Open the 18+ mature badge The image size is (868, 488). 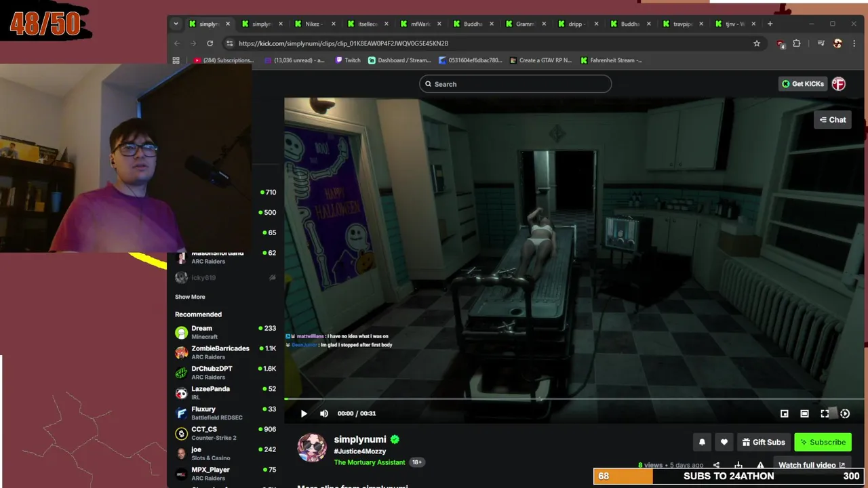coord(417,462)
